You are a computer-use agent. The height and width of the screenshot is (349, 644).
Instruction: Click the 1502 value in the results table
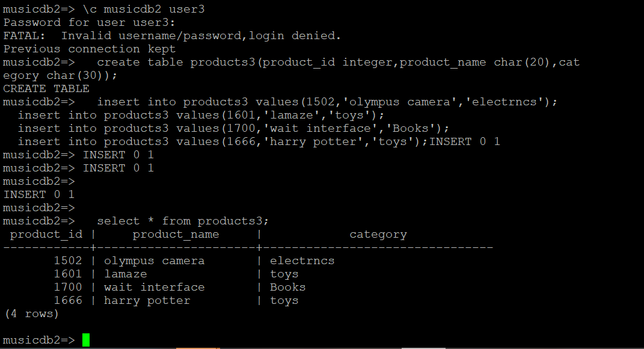click(x=67, y=261)
